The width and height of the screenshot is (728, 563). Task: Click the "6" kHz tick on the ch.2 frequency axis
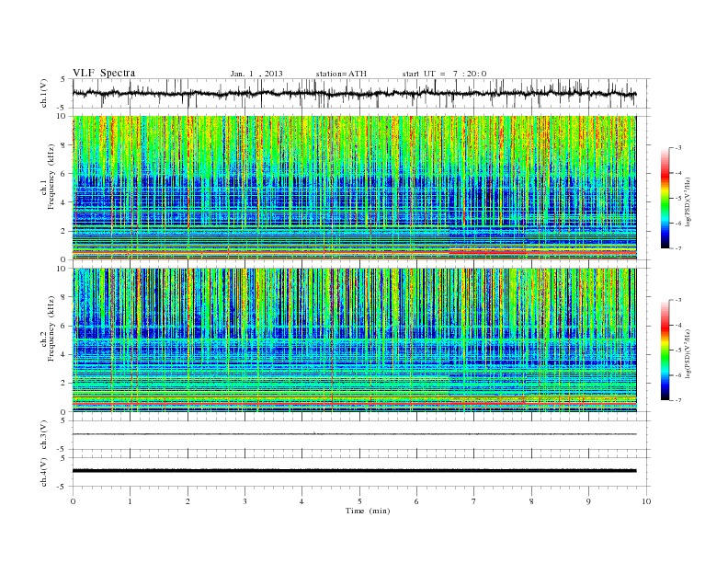coord(63,326)
